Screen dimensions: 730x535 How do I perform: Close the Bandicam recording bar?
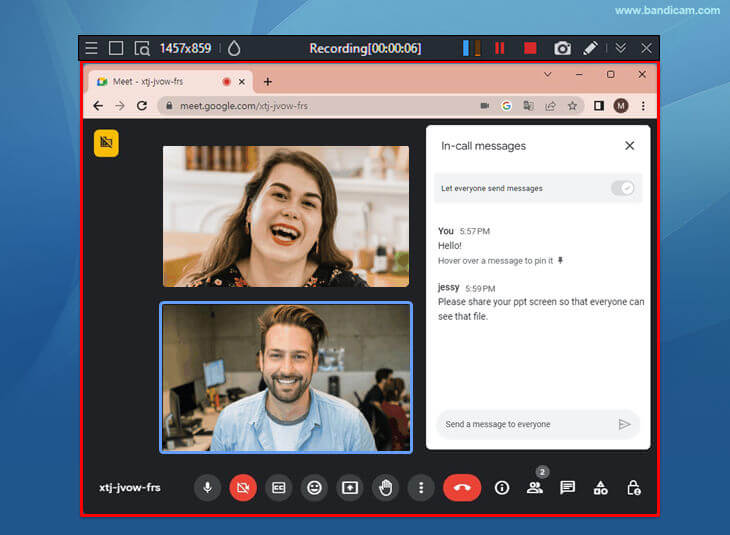coord(646,48)
